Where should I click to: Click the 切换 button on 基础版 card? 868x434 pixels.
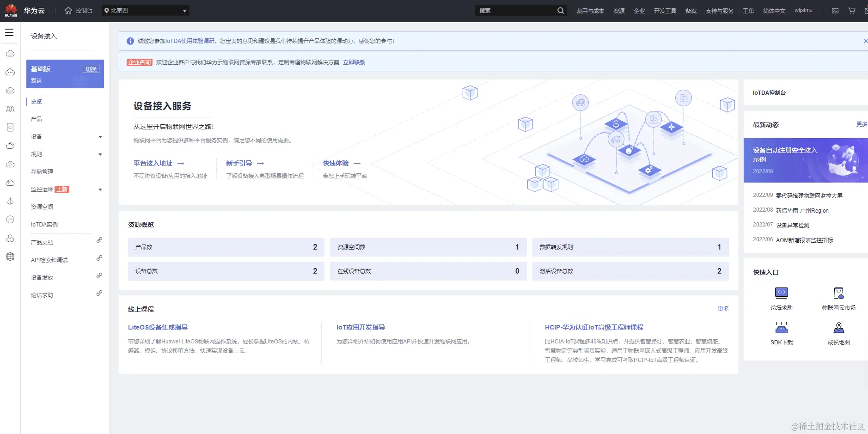91,69
